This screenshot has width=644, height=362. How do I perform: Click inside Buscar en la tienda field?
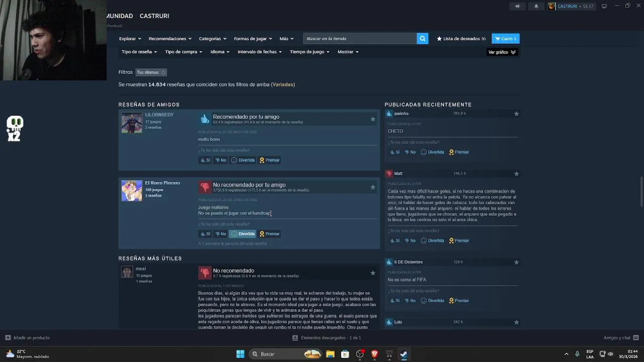[x=360, y=39]
